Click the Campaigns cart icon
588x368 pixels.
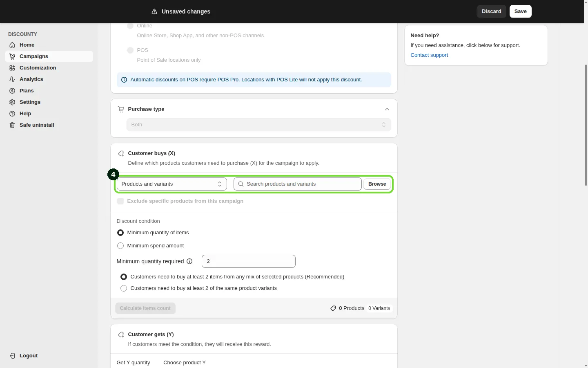coord(12,56)
